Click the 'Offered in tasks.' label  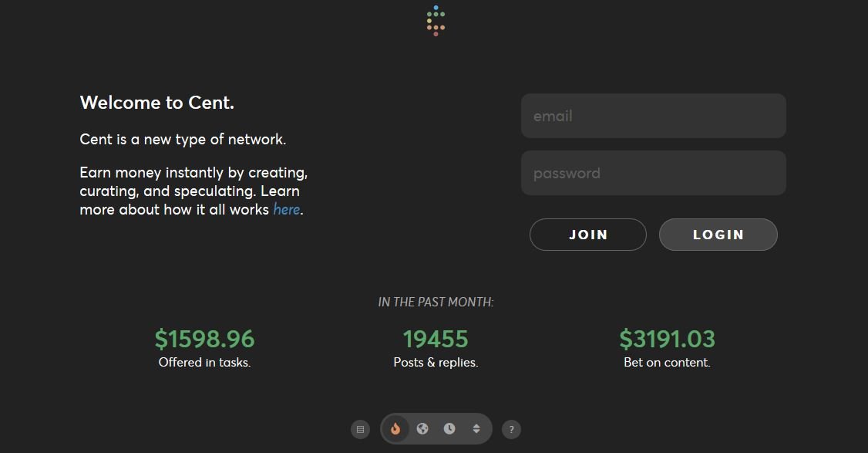point(204,363)
